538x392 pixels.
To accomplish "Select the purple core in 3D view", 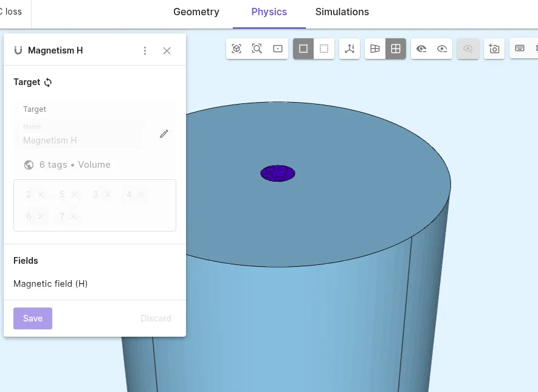I will [x=278, y=173].
